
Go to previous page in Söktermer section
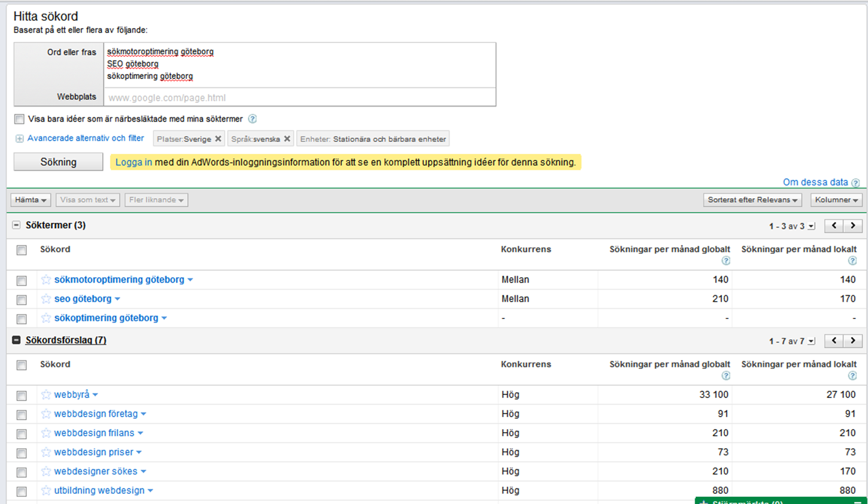click(834, 226)
